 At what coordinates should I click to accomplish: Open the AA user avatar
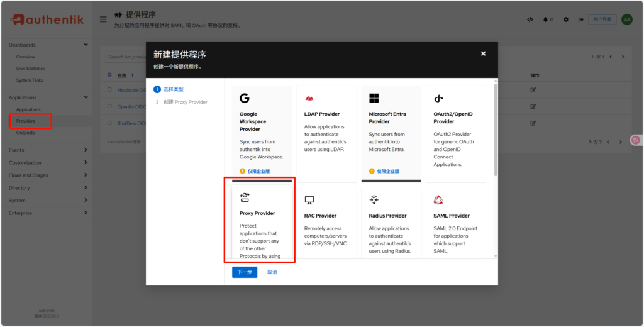pos(627,19)
